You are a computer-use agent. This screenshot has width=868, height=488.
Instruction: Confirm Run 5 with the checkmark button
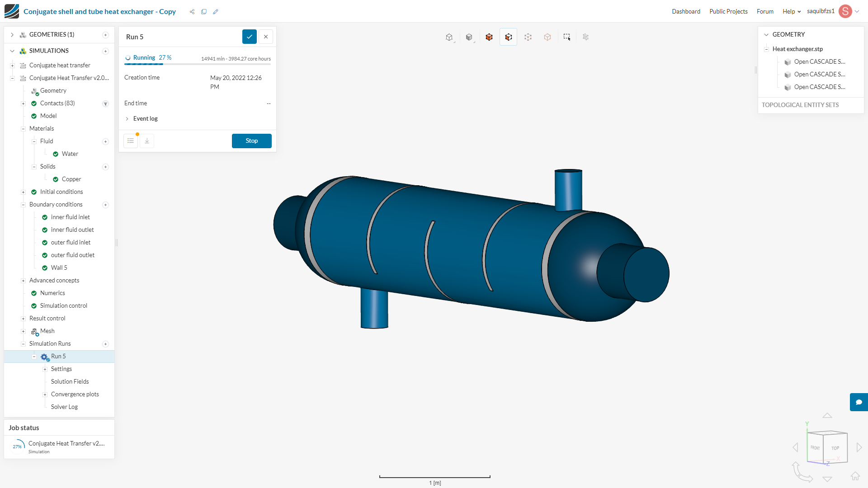coord(250,37)
